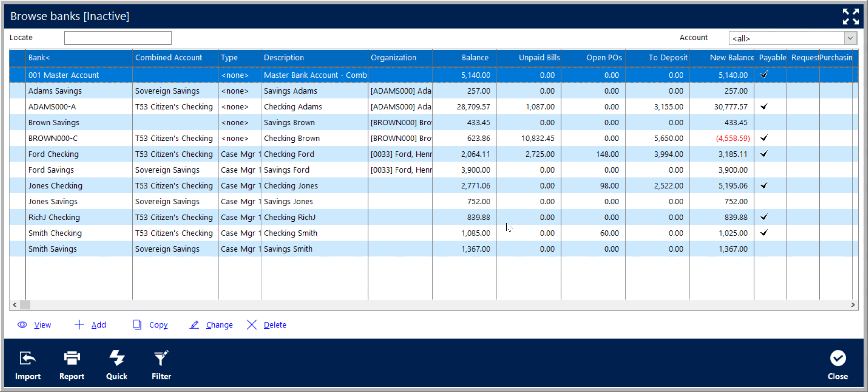Click the expand window arrows icon

pyautogui.click(x=850, y=16)
